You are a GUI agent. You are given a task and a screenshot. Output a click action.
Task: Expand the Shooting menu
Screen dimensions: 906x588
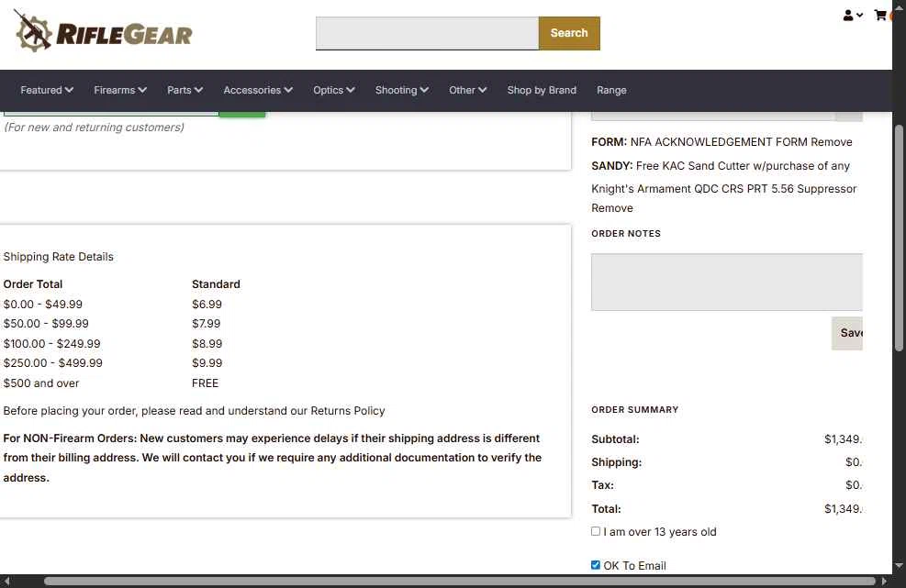pyautogui.click(x=401, y=90)
